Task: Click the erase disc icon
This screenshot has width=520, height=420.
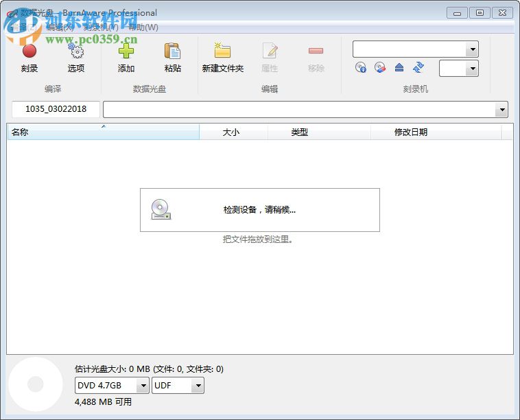Action: pyautogui.click(x=380, y=68)
